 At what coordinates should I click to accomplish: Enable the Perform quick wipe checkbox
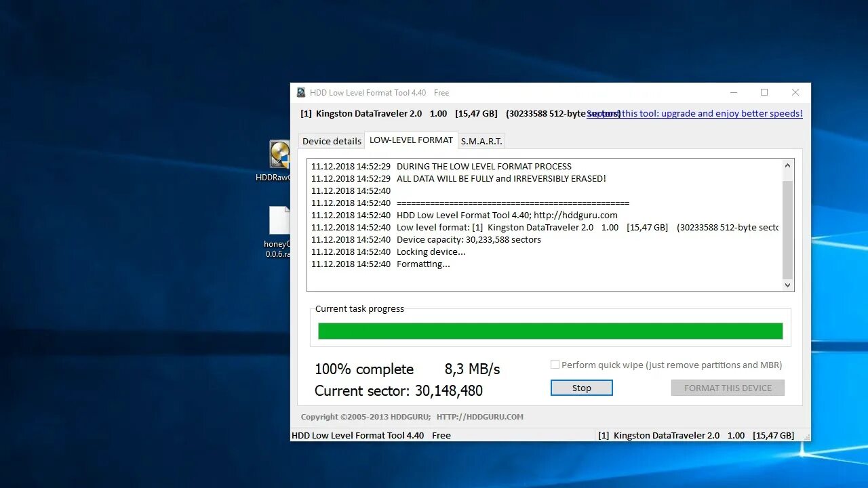tap(555, 365)
